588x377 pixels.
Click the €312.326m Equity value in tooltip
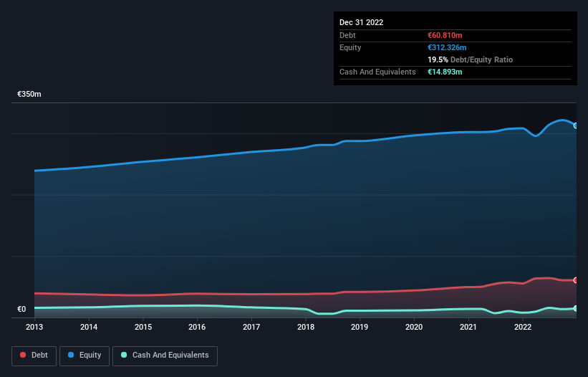[x=447, y=47]
